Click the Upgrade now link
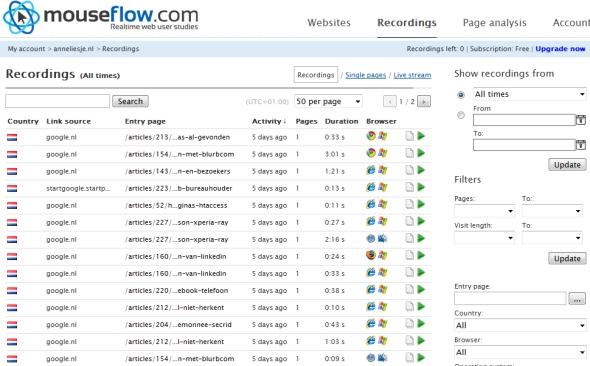 [560, 49]
